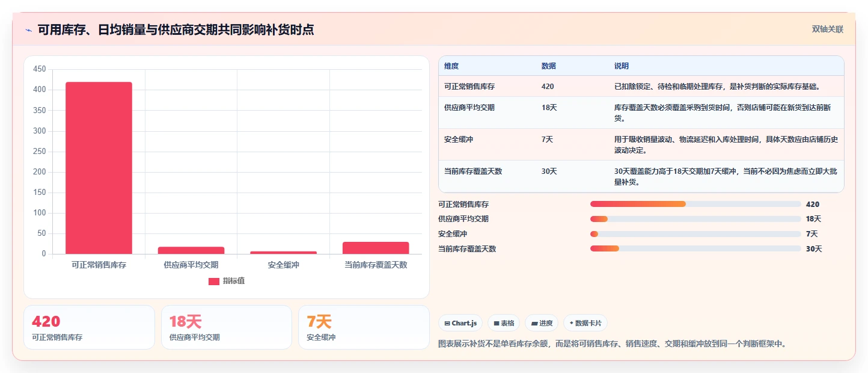Click the 当前库存覆盖天数 bar in the chart
The image size is (868, 373).
click(x=376, y=248)
